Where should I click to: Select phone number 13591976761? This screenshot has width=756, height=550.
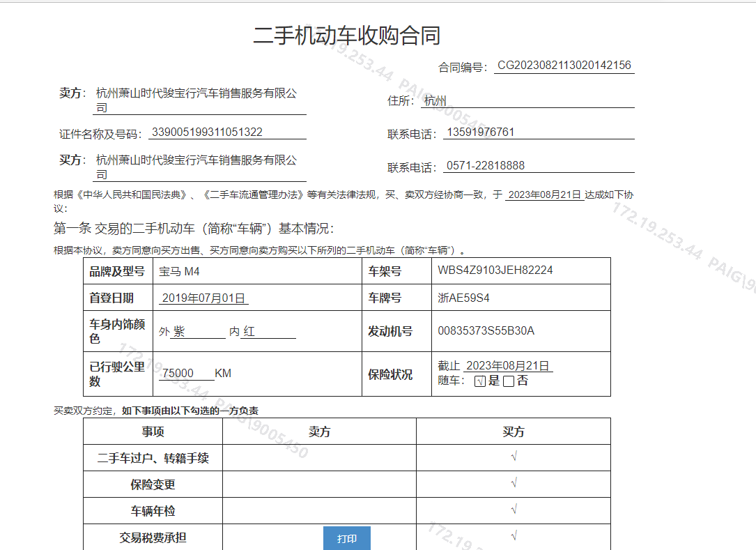(481, 132)
